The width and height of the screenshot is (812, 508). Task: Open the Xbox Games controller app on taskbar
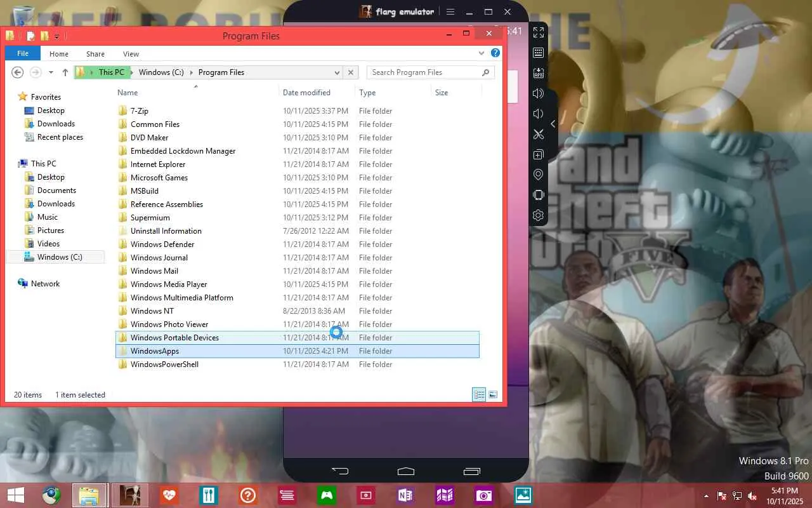point(327,495)
